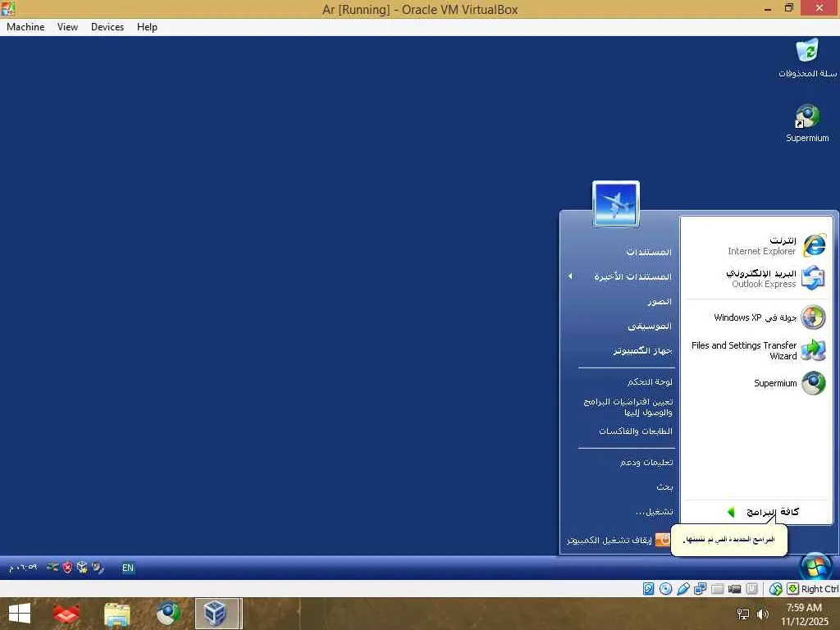
Task: Click the VirtualBox guest additions tray icon
Action: [82, 568]
